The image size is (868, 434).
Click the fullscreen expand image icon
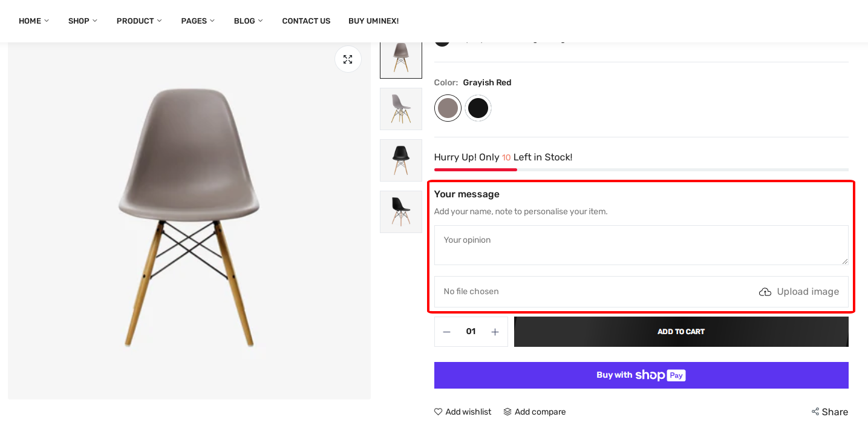[x=348, y=59]
